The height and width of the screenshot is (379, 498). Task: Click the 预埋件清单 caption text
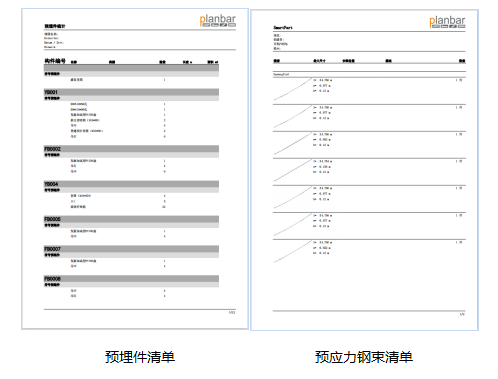coord(140,357)
